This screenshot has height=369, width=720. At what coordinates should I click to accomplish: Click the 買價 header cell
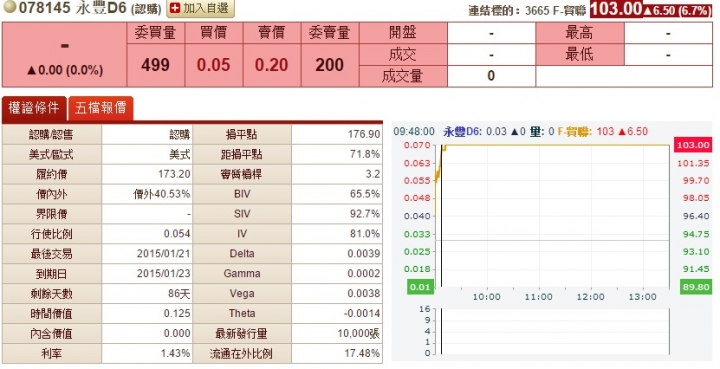[x=214, y=33]
